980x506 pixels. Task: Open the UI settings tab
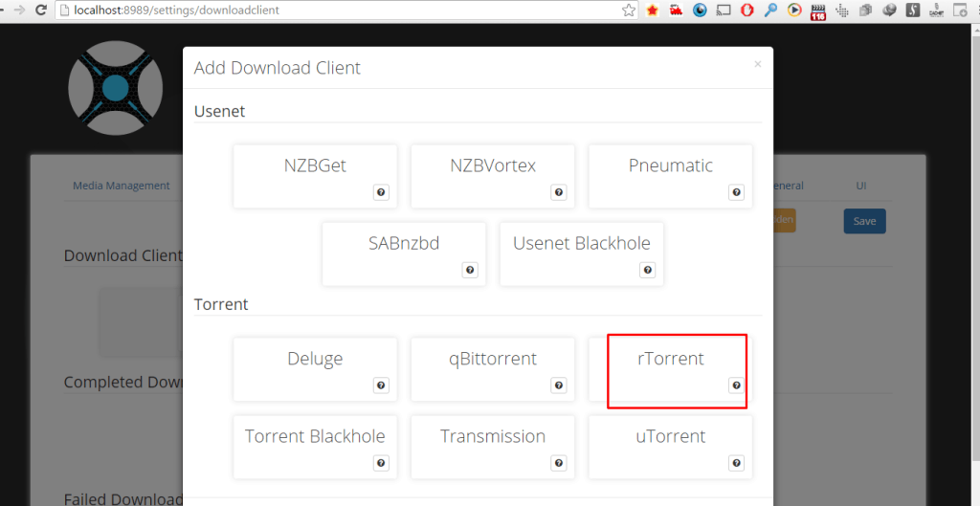[x=862, y=186]
